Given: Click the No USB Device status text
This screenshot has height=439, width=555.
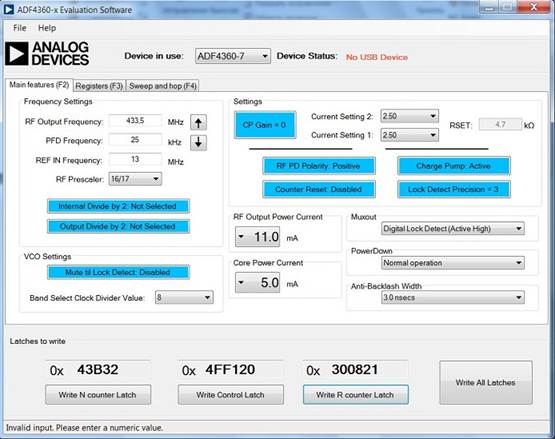Looking at the screenshot, I should 377,57.
